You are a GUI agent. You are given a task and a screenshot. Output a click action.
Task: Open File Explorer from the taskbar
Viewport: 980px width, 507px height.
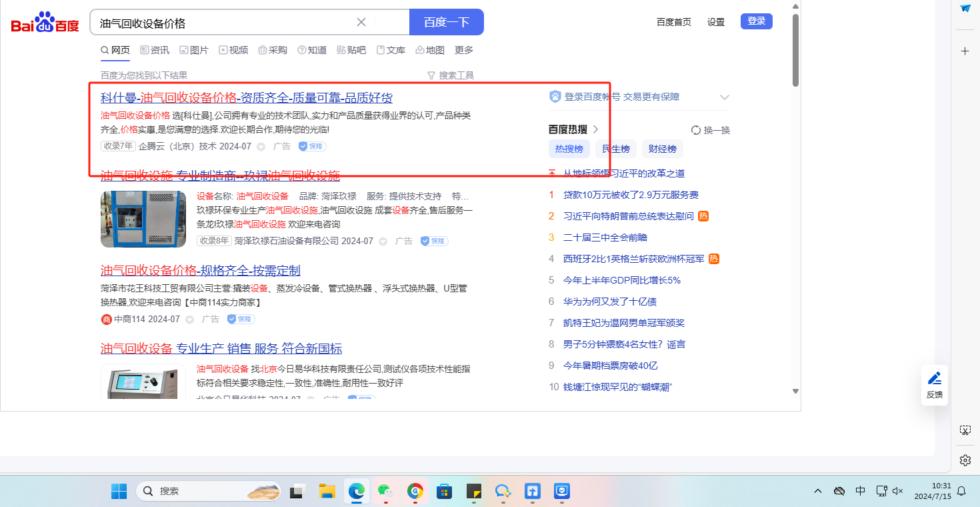coord(327,492)
